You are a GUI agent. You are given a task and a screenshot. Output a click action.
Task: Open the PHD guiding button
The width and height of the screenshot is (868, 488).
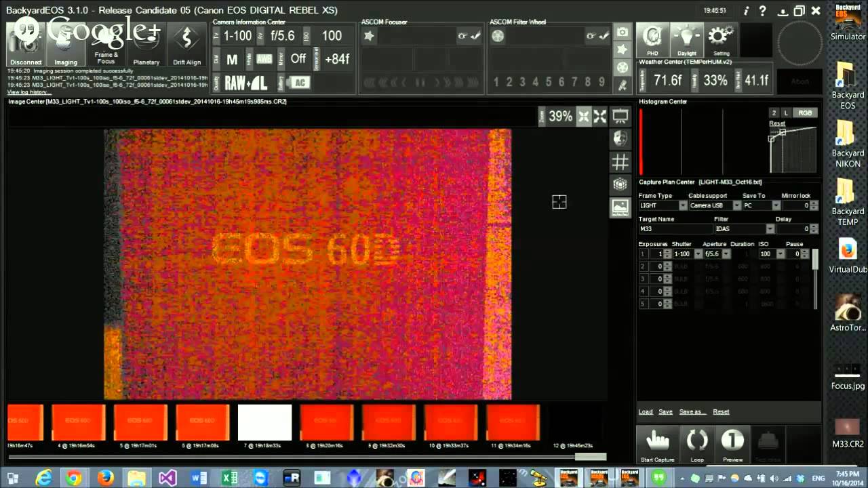point(652,41)
